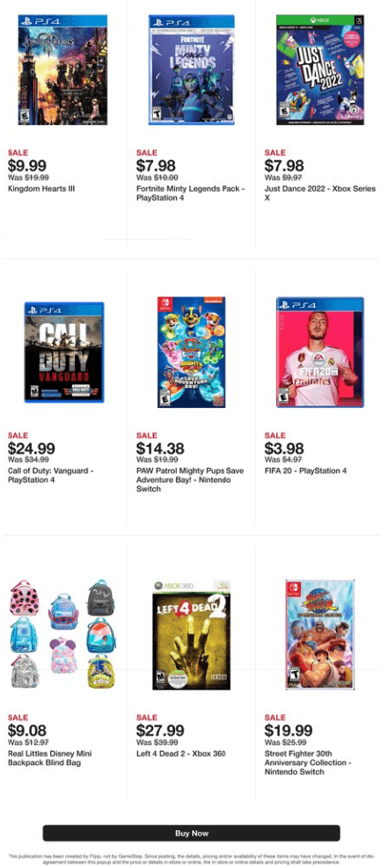The image size is (380, 868).
Task: Open the Left 4 Dead 2 cover
Action: coord(191,634)
